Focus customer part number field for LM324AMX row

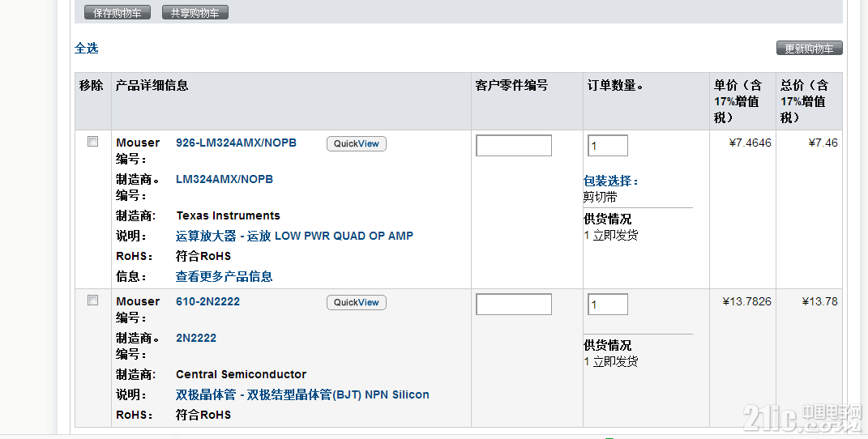pyautogui.click(x=514, y=146)
